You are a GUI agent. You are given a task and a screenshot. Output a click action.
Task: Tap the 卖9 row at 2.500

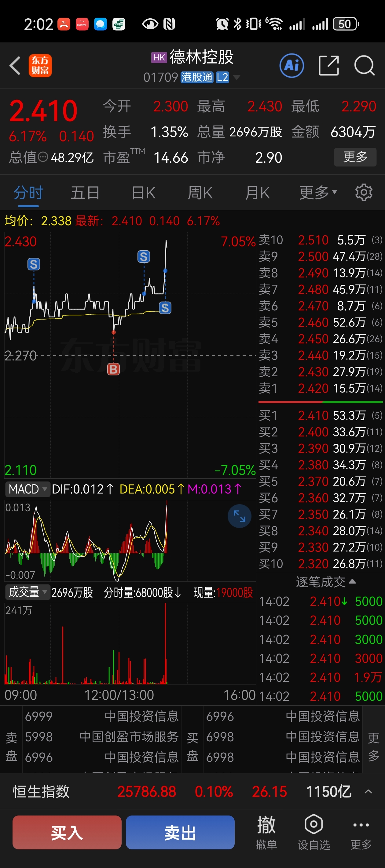pos(321,256)
